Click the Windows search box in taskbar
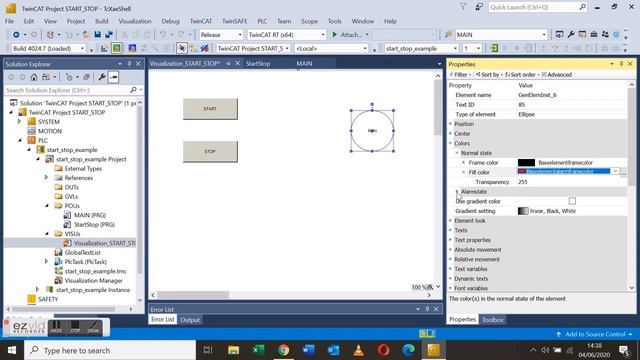Viewport: 640px width, 360px height. [x=110, y=350]
